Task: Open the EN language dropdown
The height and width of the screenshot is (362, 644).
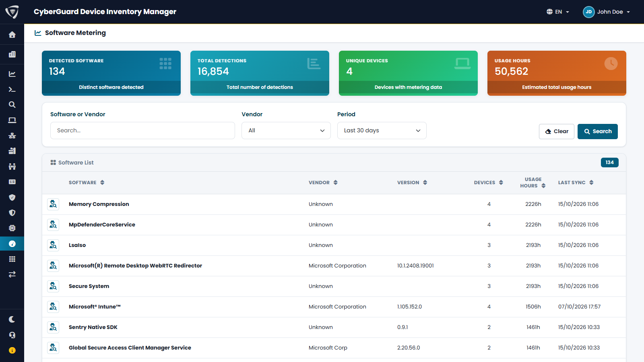Action: click(558, 12)
